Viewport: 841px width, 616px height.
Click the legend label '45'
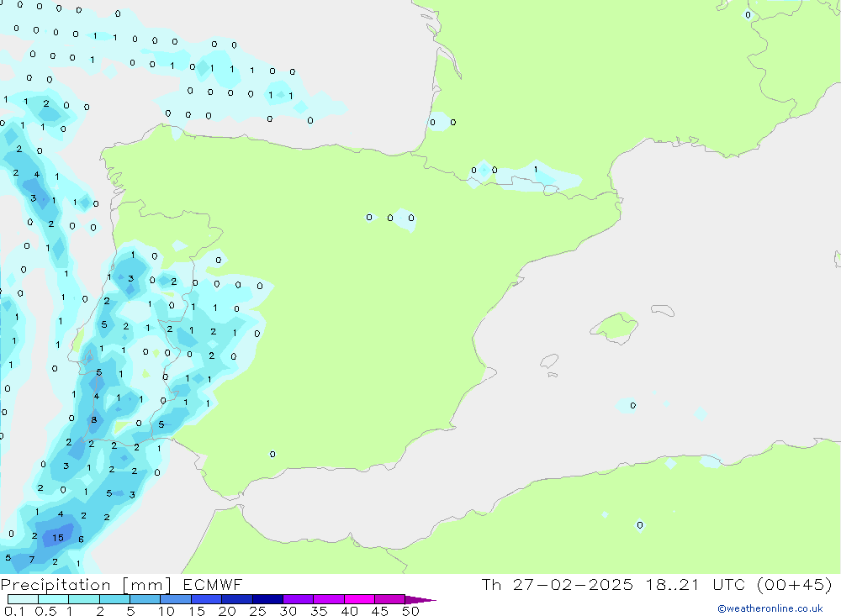(380, 611)
